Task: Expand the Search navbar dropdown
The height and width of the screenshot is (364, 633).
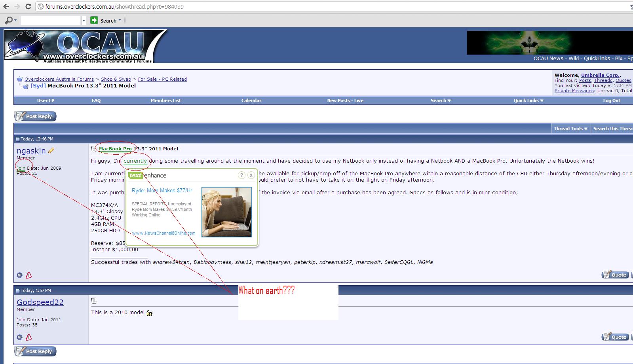Action: 441,100
